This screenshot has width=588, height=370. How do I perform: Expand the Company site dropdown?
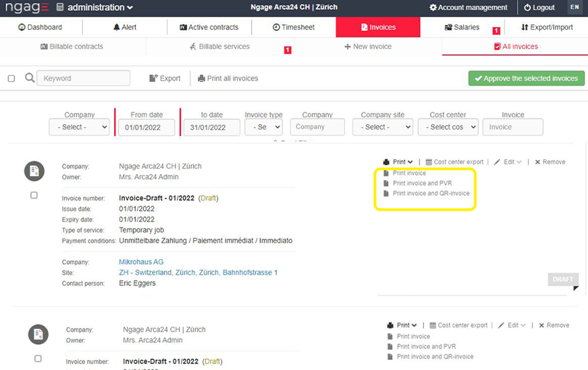click(382, 127)
